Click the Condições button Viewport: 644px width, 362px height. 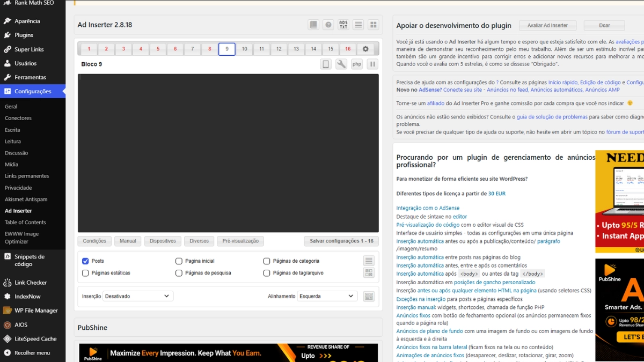[x=94, y=241]
